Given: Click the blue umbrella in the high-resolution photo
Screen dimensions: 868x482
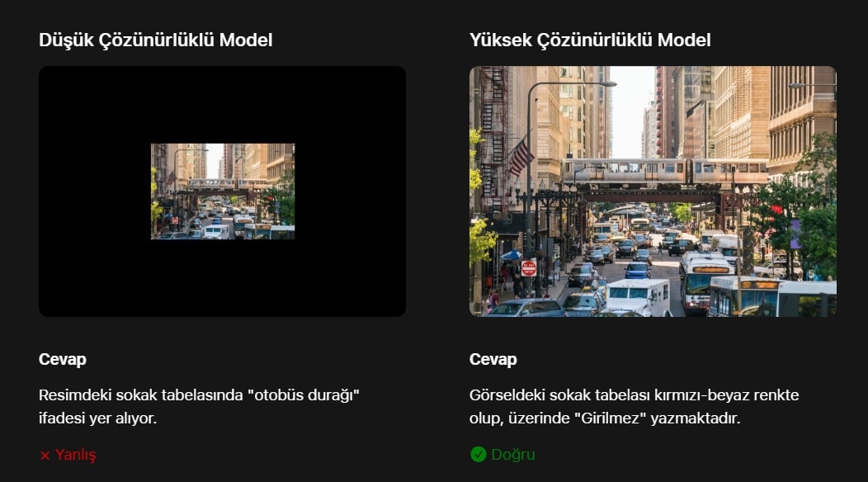Looking at the screenshot, I should coord(512,255).
